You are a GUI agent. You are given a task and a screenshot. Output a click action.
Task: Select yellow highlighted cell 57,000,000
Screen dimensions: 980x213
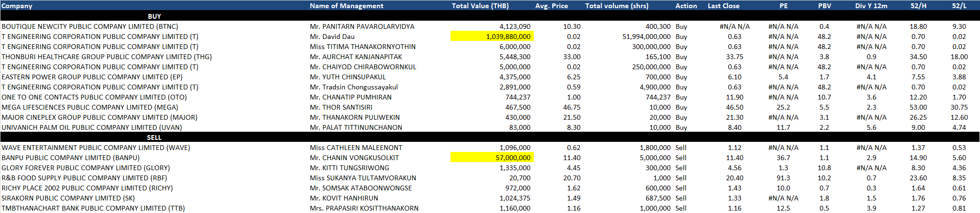(492, 158)
